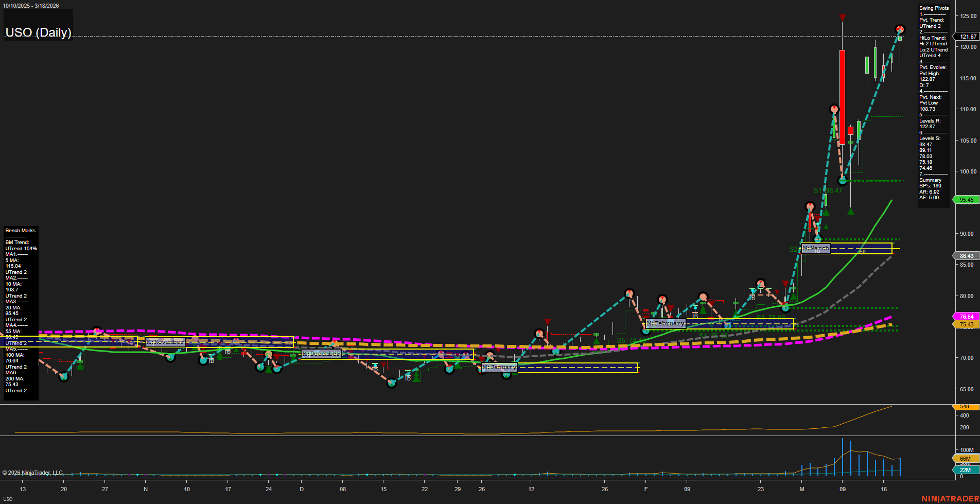Click the NinjaTrader logo
The image size is (980, 504).
click(949, 499)
